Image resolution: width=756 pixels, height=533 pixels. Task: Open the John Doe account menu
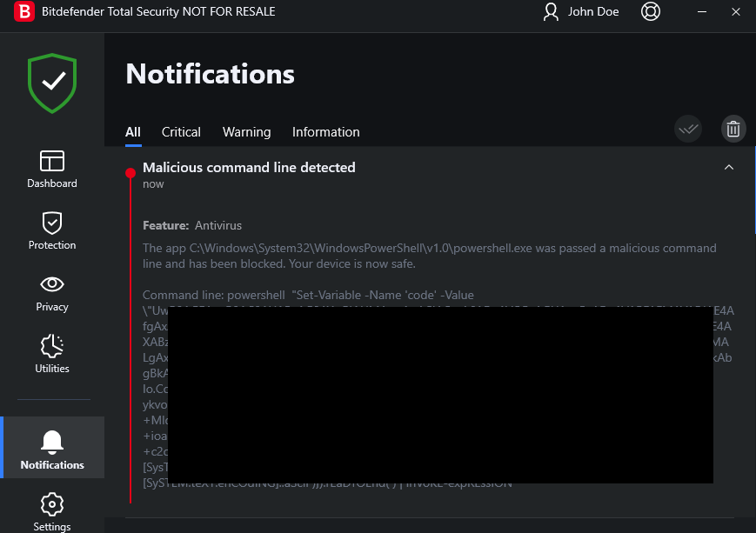580,12
